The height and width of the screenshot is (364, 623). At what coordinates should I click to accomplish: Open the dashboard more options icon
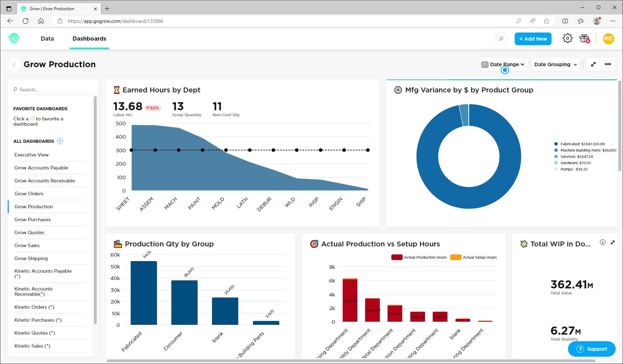[608, 64]
